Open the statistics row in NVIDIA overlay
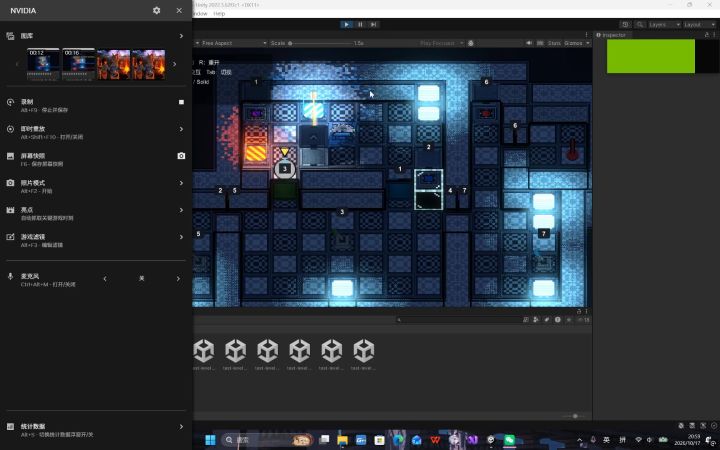The height and width of the screenshot is (450, 720). point(95,430)
